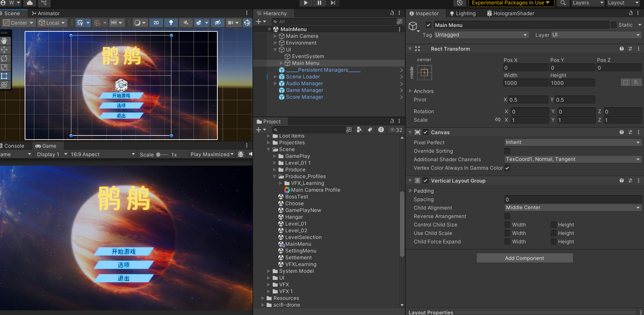Switch to the Lighting tab
The height and width of the screenshot is (315, 644).
pyautogui.click(x=462, y=14)
